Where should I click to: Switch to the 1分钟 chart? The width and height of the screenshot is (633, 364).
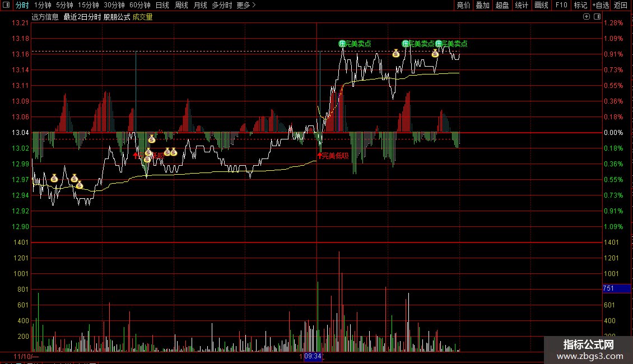click(x=43, y=5)
